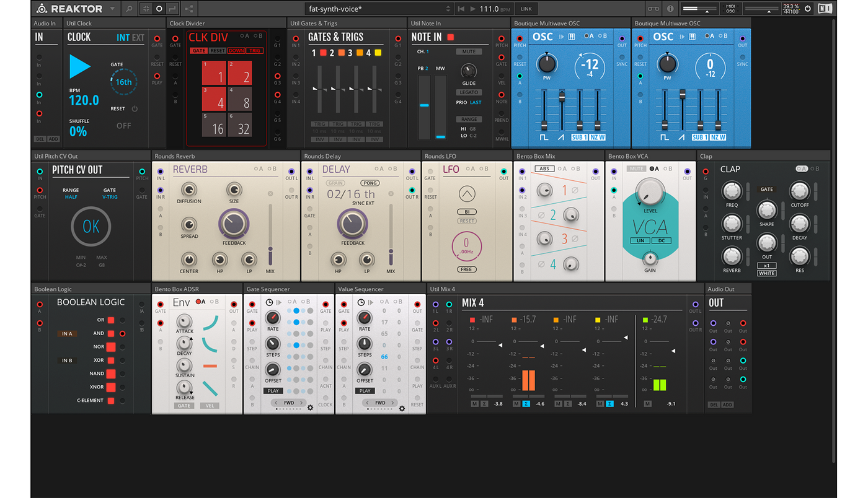
Task: Adjust the Reverb MIX slider
Action: 270,235
